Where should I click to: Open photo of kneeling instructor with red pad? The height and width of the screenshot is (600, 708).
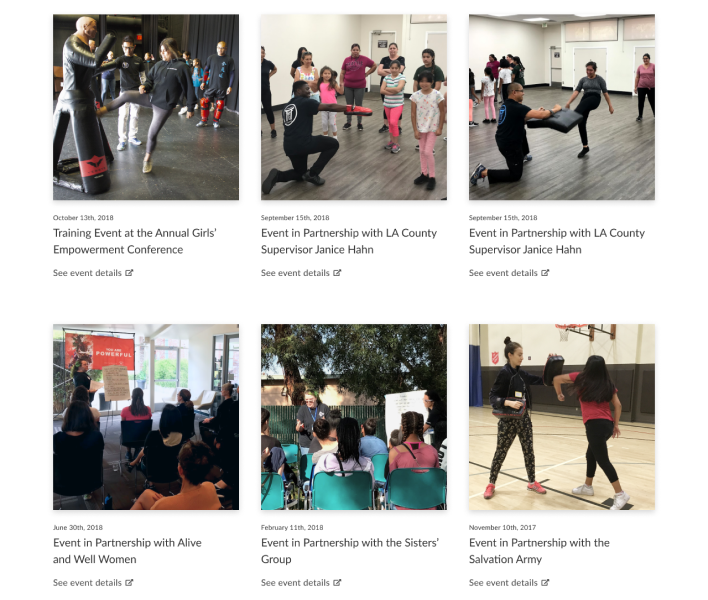(354, 107)
